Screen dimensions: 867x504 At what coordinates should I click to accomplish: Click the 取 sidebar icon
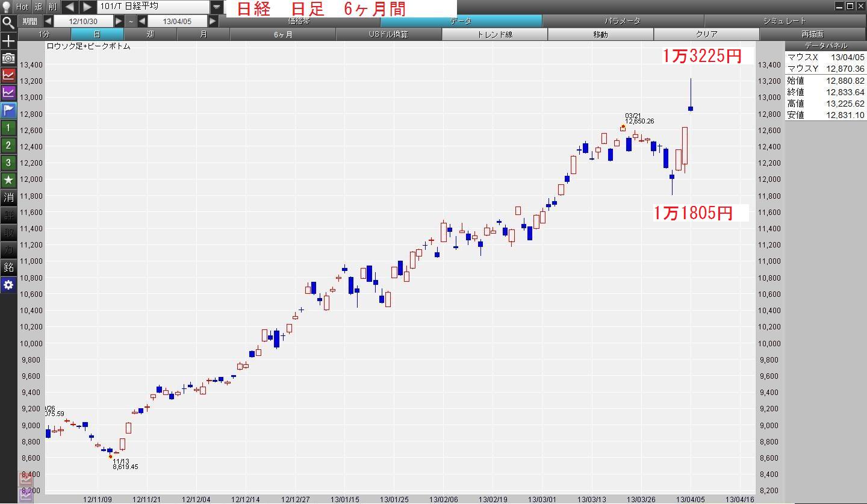point(8,232)
